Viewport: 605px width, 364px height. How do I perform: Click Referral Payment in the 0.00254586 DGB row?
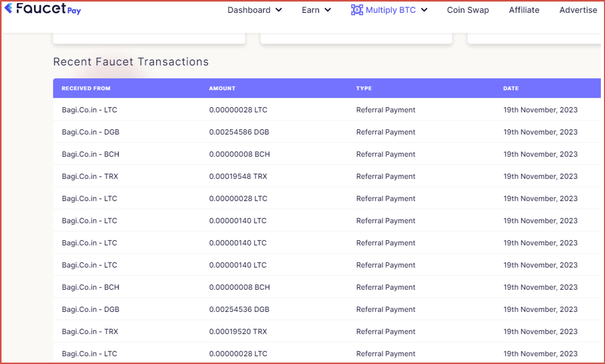coord(386,132)
